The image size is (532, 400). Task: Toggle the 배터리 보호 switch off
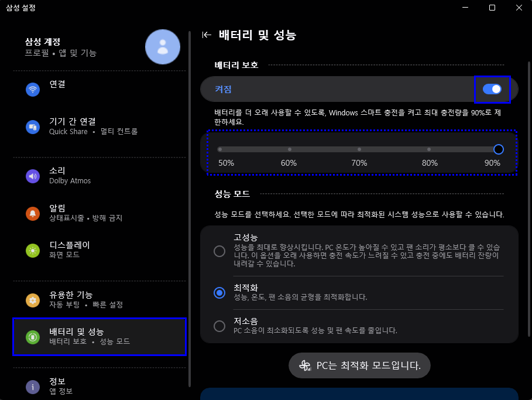493,89
